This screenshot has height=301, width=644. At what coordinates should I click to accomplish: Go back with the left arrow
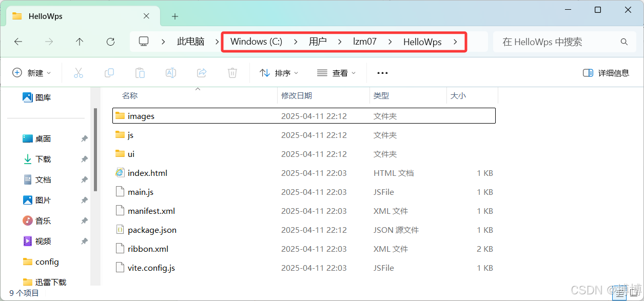coord(18,42)
